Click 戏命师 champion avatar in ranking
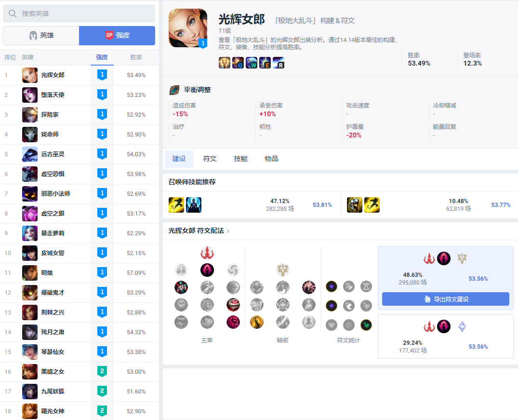 (x=30, y=135)
